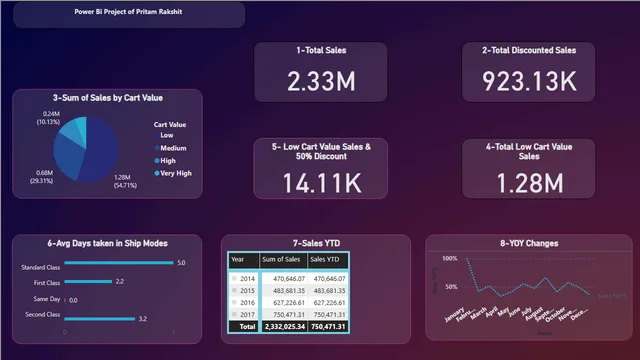The width and height of the screenshot is (640, 360).
Task: Click the 1.28M value in Total Low Cart Value Sales card
Action: coord(529,183)
